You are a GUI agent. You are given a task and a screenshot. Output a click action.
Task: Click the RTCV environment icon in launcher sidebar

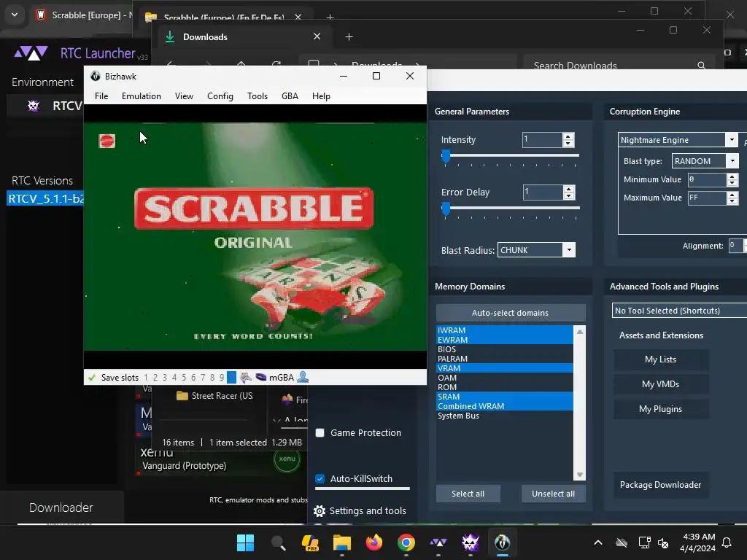pos(34,105)
